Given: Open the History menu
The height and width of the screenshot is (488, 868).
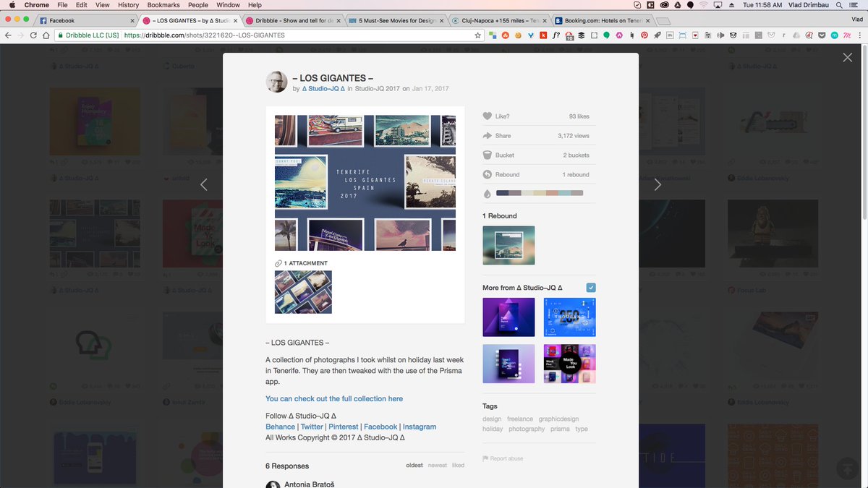Looking at the screenshot, I should 128,5.
